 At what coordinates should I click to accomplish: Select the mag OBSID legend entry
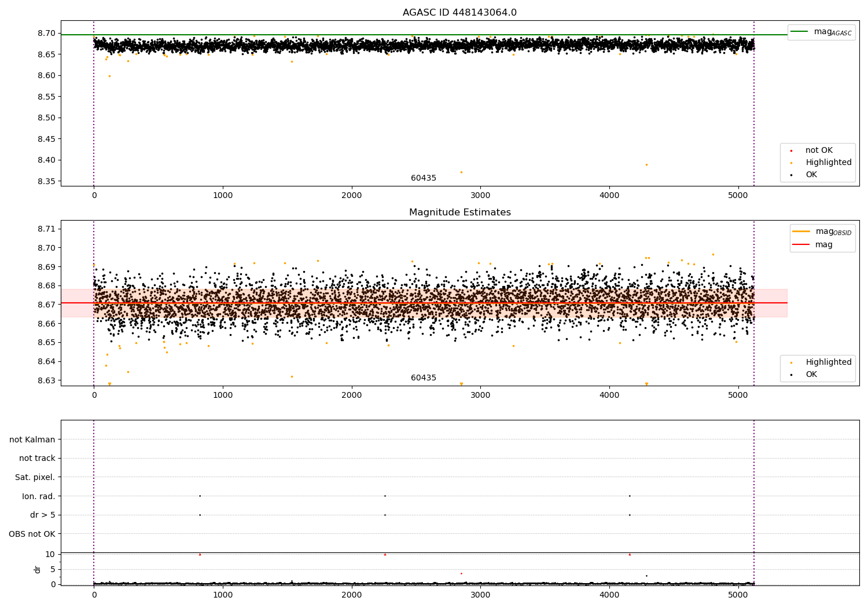(822, 232)
